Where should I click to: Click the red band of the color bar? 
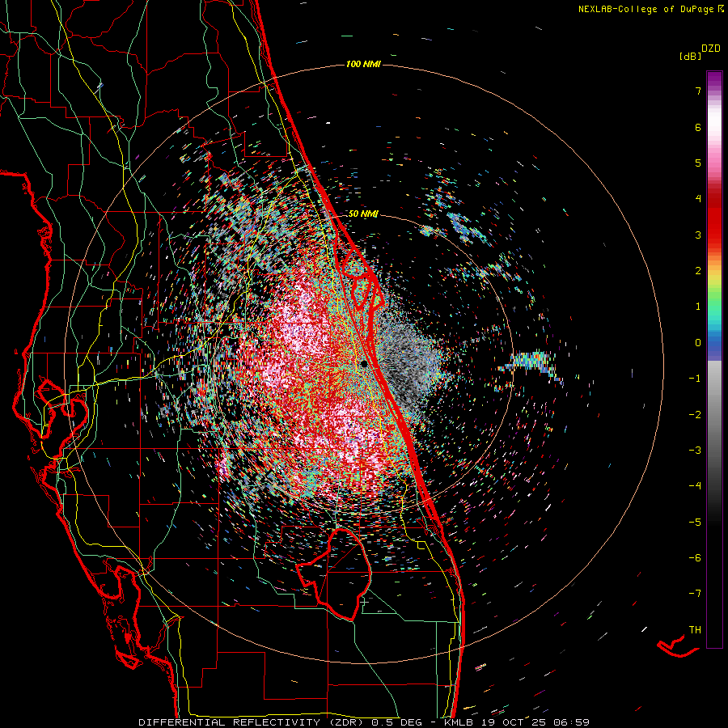click(x=714, y=223)
